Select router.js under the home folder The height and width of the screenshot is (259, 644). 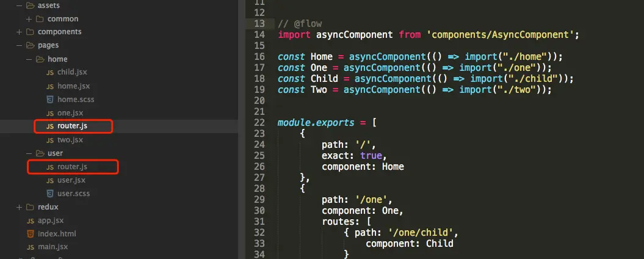pyautogui.click(x=72, y=126)
